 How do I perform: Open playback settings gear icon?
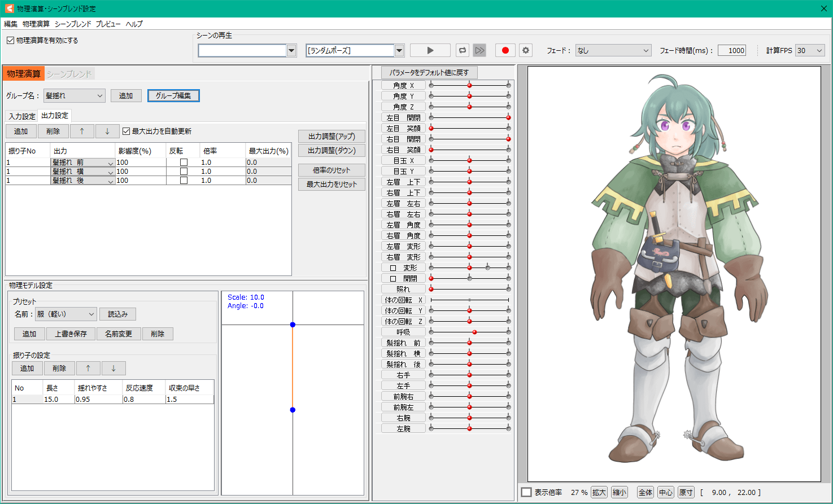click(x=526, y=50)
